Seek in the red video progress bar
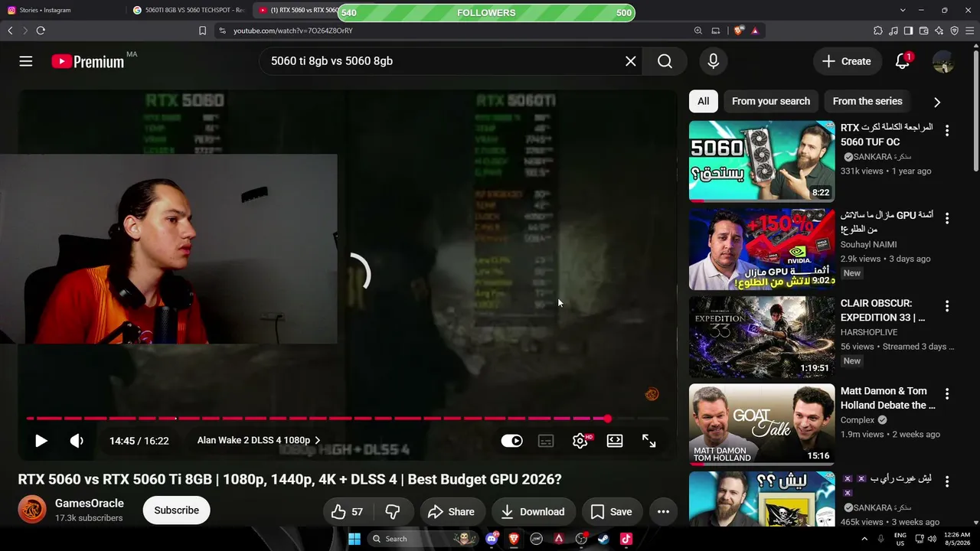The width and height of the screenshot is (980, 551). tap(347, 419)
